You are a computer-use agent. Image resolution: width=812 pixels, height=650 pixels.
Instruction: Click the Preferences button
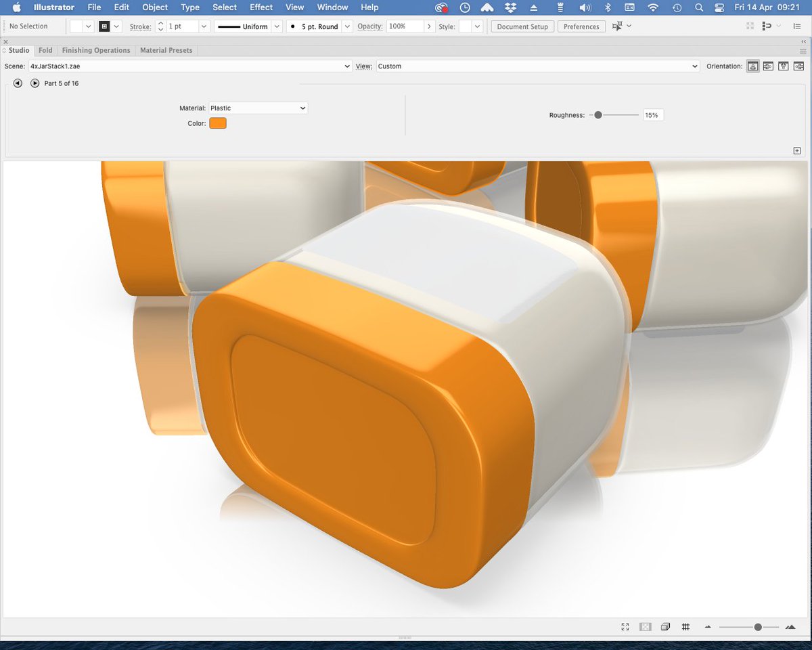click(x=581, y=26)
